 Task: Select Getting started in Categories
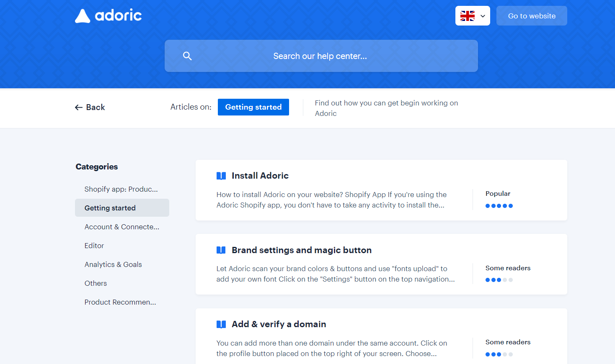coord(122,208)
